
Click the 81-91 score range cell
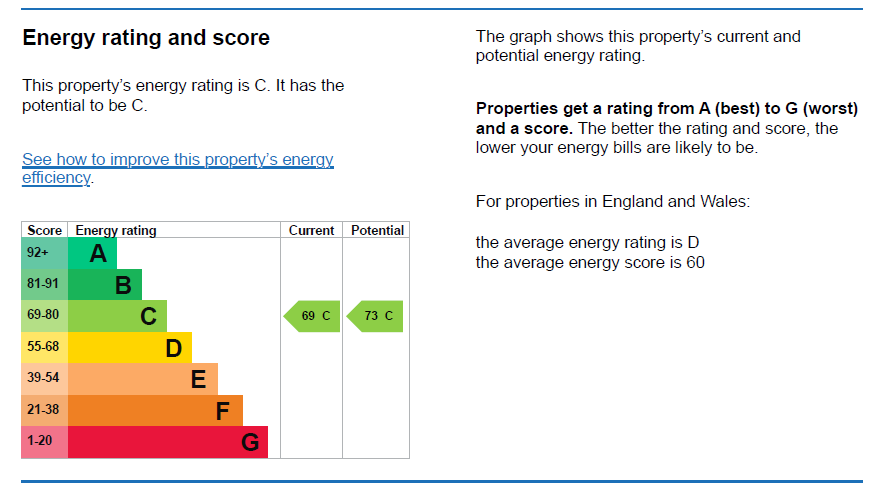click(44, 285)
